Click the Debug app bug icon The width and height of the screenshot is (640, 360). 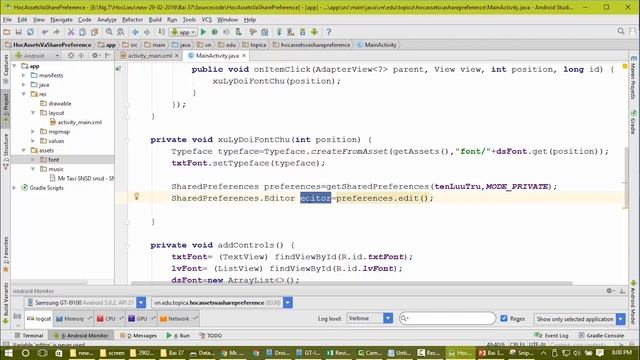[x=215, y=32]
